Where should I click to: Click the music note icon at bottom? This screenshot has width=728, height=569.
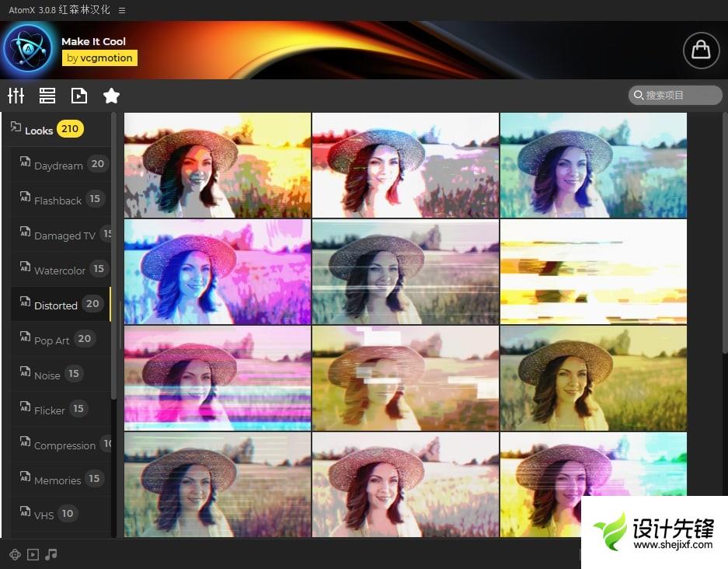coord(51,554)
